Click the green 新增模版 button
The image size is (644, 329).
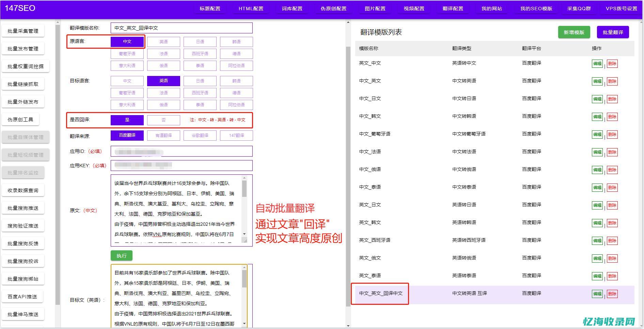[x=574, y=32]
